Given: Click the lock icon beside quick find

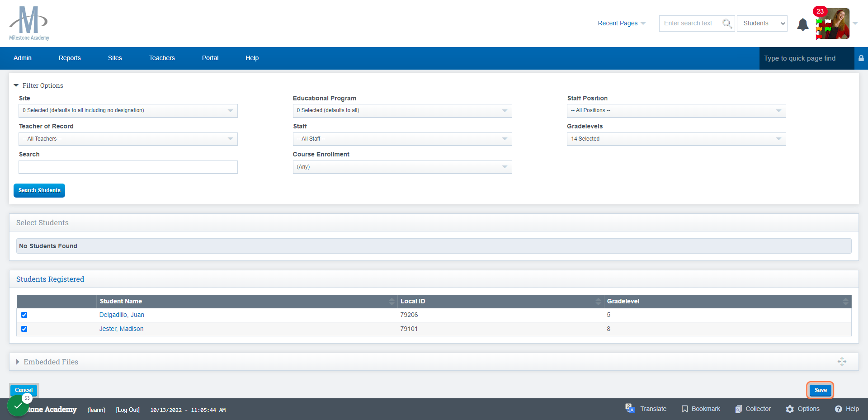Looking at the screenshot, I should click(x=861, y=58).
